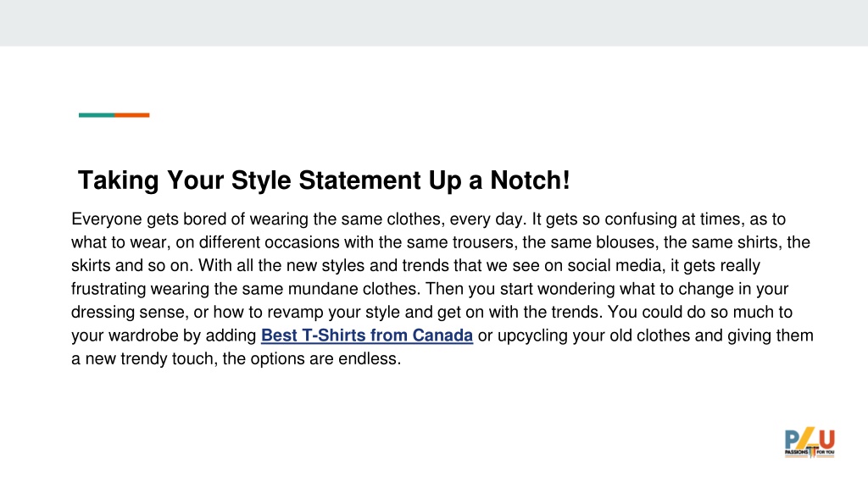Click the red U letter in the logo
Screen dimensions: 868x488
coord(826,440)
